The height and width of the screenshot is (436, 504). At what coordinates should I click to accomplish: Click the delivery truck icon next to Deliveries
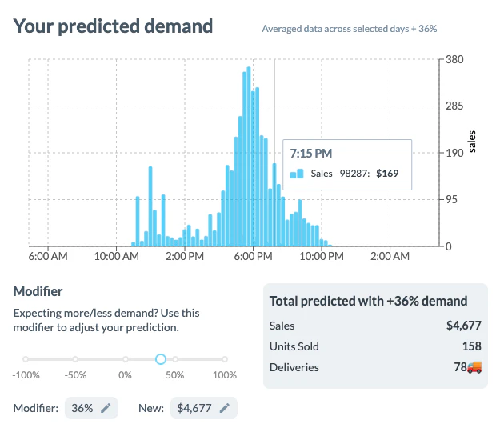point(474,367)
